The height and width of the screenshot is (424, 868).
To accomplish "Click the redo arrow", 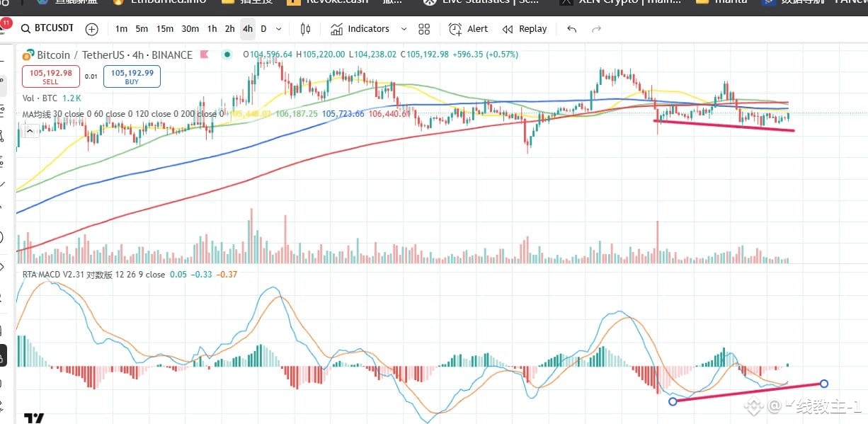I will [x=596, y=29].
